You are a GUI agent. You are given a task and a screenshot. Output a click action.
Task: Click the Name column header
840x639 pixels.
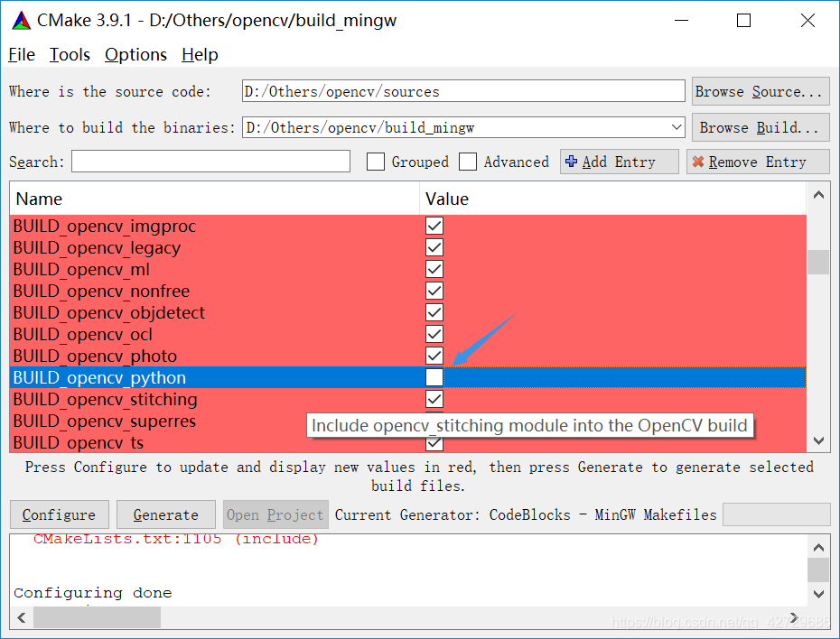214,199
